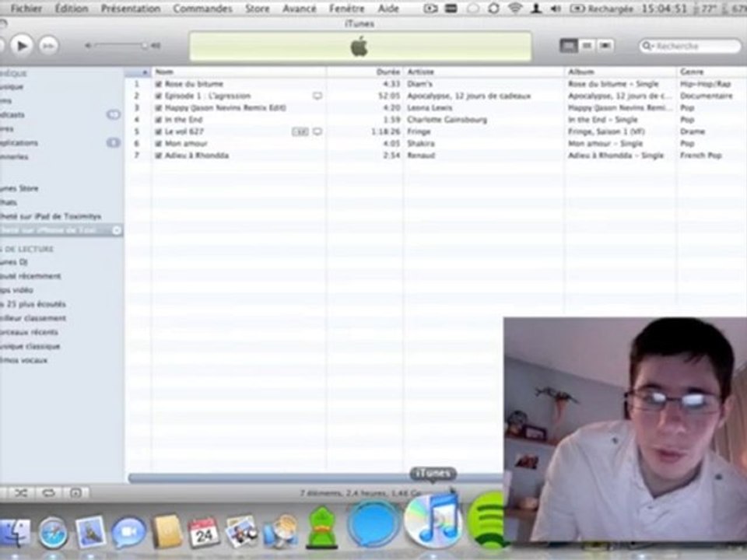Screen dimensions: 747x560
Task: Uncheck Happy (Jason Nevins Remix Edit)
Action: 158,107
